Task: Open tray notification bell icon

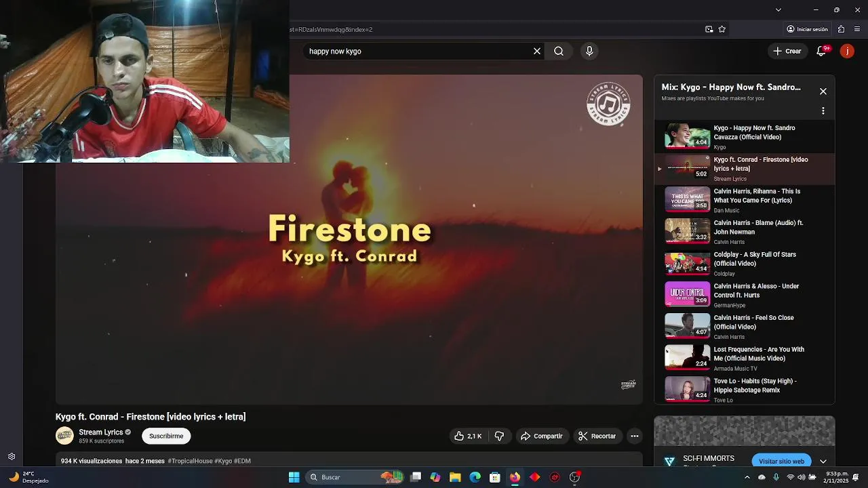Action: [856, 477]
